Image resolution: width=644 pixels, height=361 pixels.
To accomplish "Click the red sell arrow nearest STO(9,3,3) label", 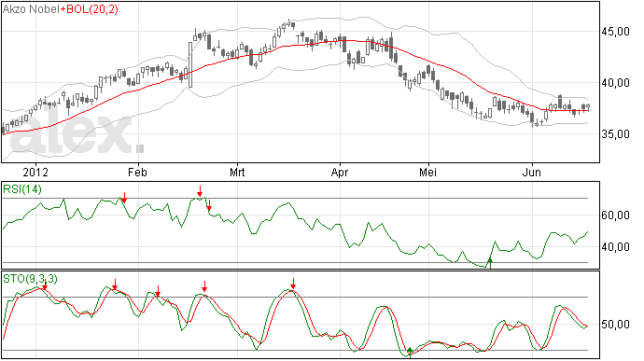I will [x=45, y=285].
